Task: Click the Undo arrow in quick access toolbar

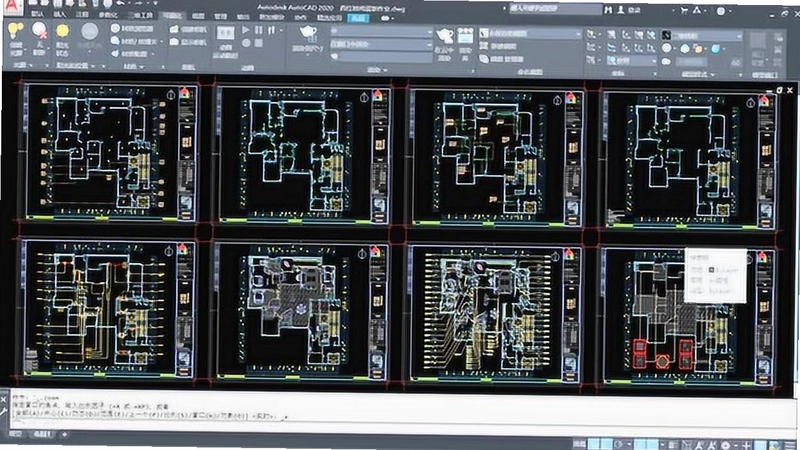Action: [121, 4]
